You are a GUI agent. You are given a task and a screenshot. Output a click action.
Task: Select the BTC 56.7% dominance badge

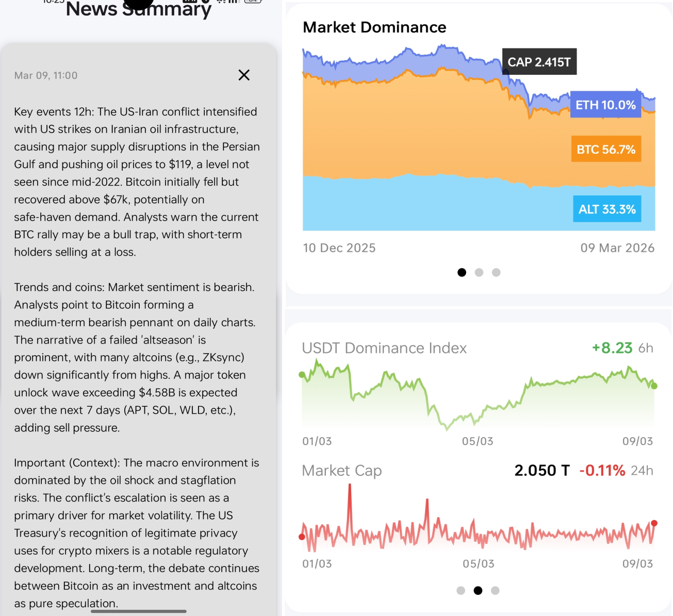pos(606,149)
